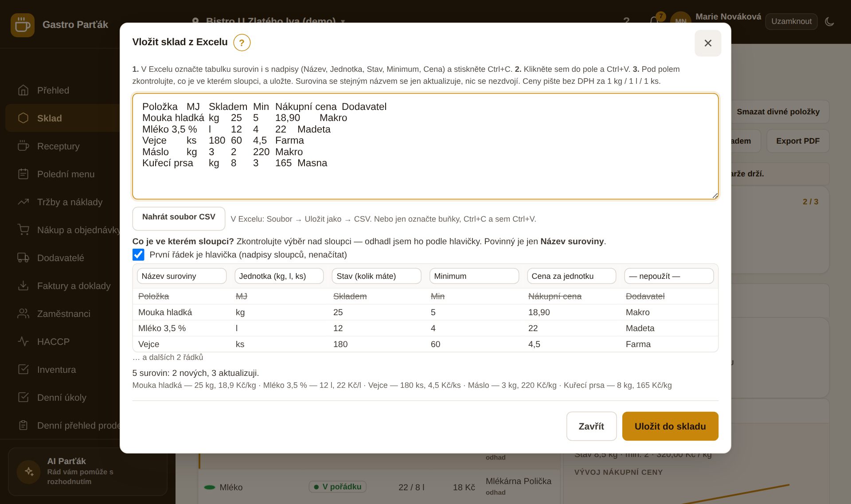This screenshot has width=851, height=504.
Task: Open Denní úkoly icon in sidebar
Action: click(23, 398)
